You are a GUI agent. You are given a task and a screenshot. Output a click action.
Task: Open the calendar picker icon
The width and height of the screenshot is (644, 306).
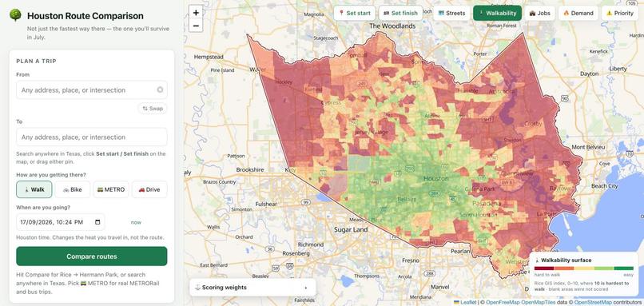tap(97, 222)
